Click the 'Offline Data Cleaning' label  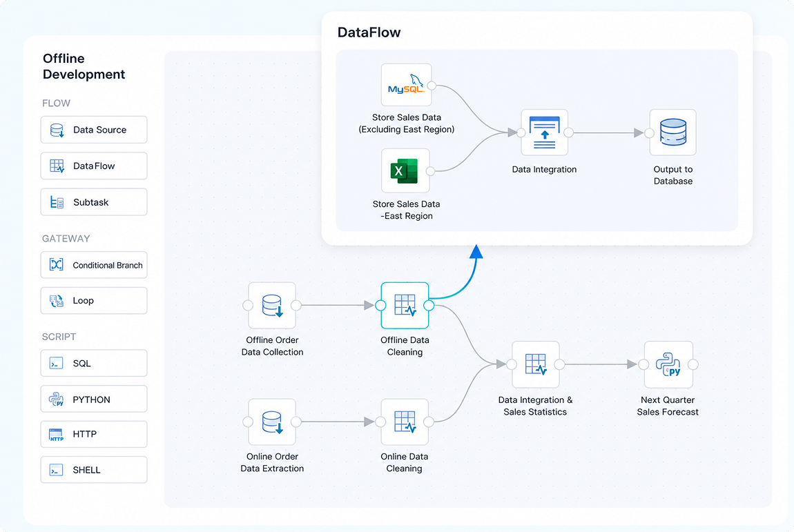click(x=405, y=346)
